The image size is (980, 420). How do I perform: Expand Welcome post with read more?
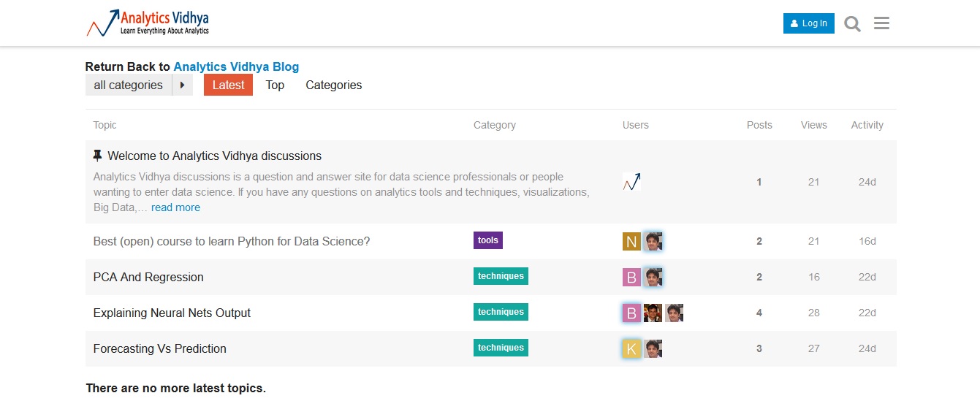tap(175, 207)
